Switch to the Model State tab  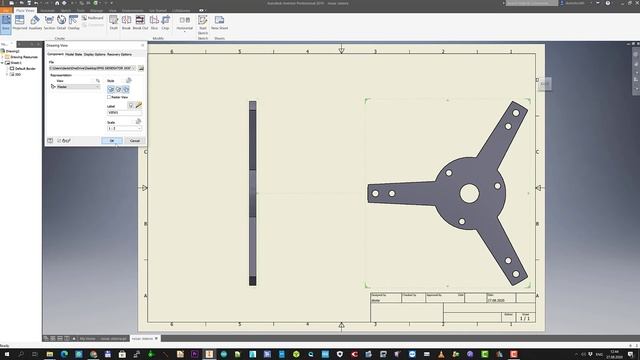[74, 54]
